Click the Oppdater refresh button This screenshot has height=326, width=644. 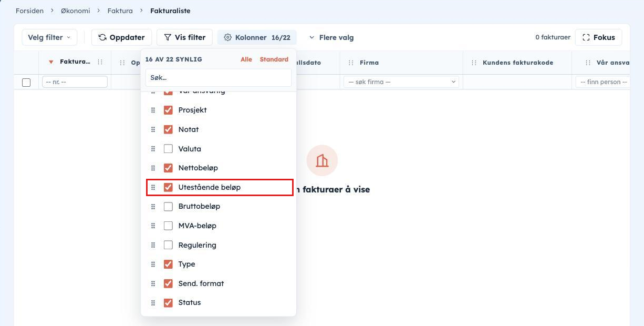[122, 37]
